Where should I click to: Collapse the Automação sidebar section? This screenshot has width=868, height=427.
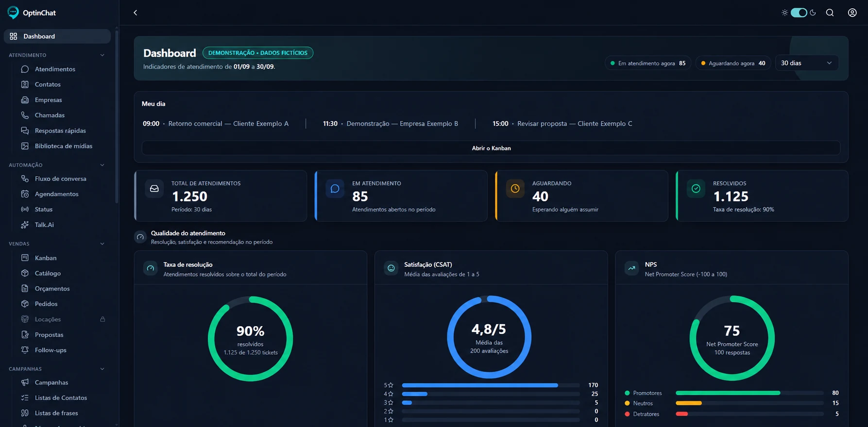(102, 165)
